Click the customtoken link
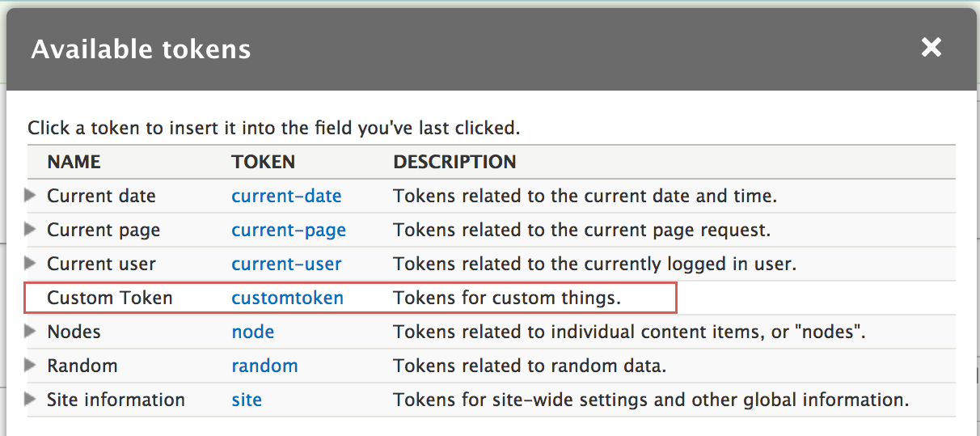 pos(287,298)
